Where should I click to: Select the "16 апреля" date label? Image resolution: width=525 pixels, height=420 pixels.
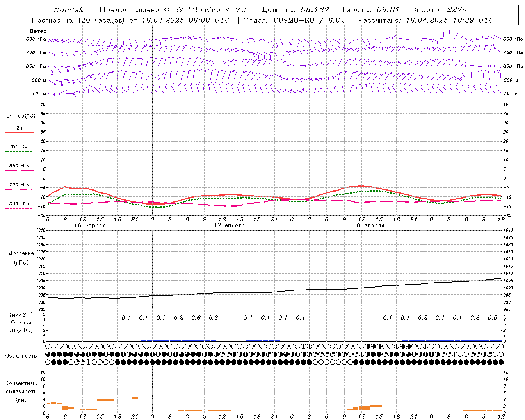click(x=90, y=226)
